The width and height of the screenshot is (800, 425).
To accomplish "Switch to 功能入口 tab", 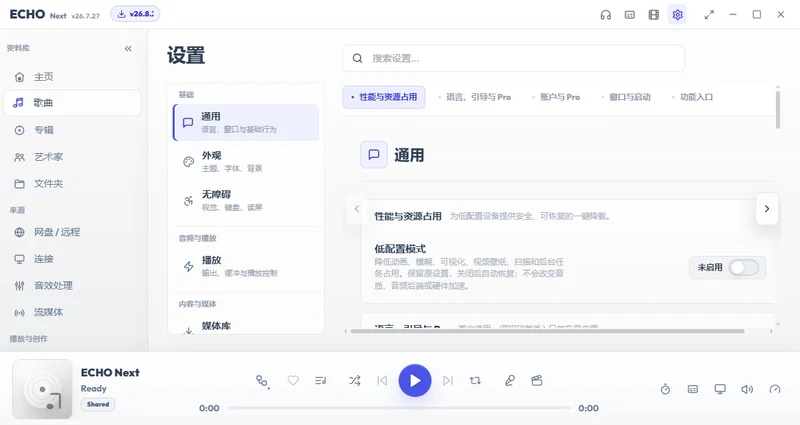I will 692,97.
